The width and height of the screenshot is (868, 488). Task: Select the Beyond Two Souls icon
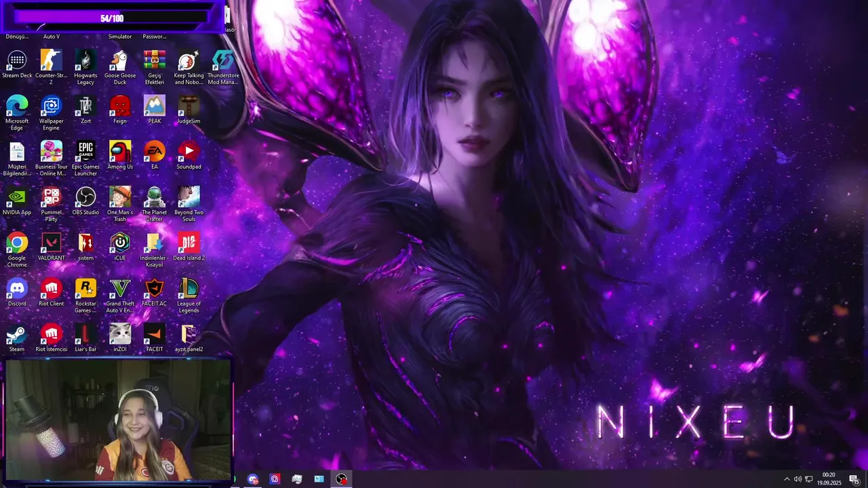[x=189, y=203]
